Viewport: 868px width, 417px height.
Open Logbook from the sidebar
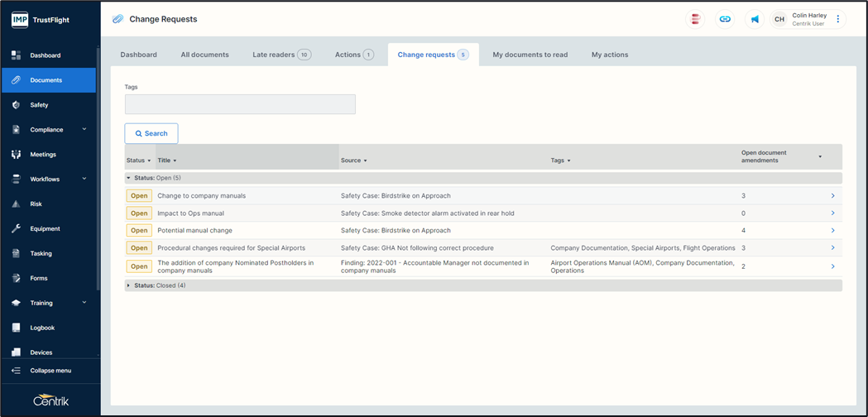coord(41,328)
